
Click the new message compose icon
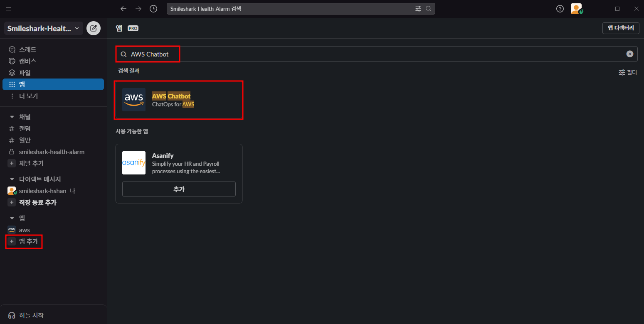(94, 28)
